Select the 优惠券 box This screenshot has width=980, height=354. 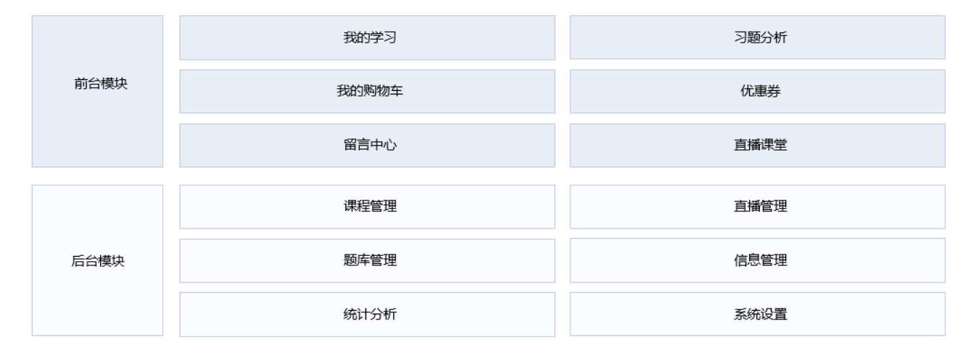click(x=757, y=92)
